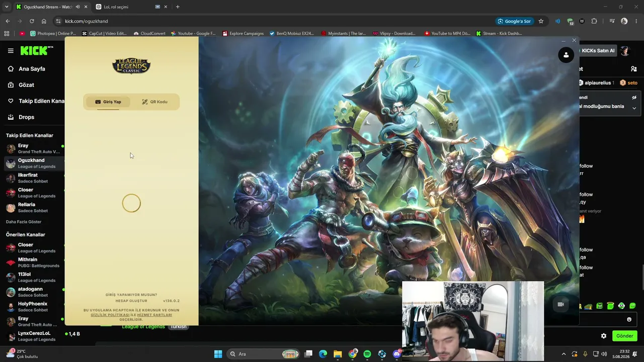Click League of Legends category link under stream

143,327
